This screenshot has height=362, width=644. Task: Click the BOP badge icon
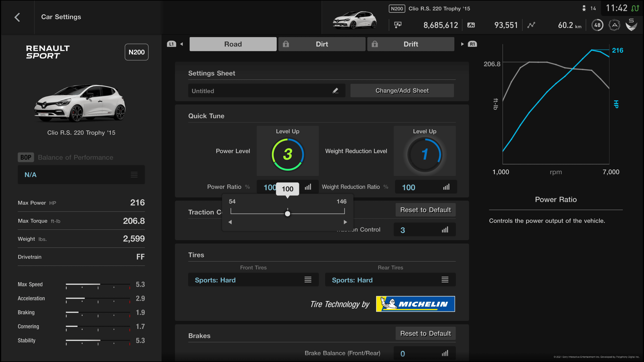coord(26,157)
